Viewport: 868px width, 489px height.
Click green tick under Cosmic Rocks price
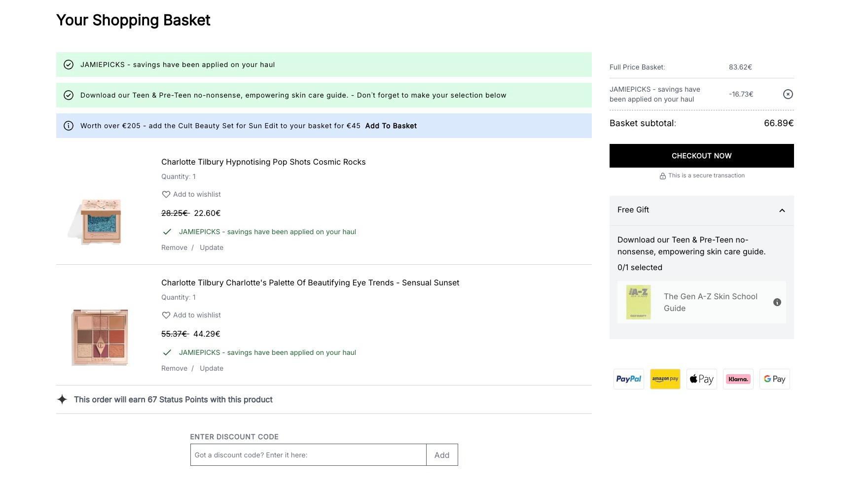167,232
